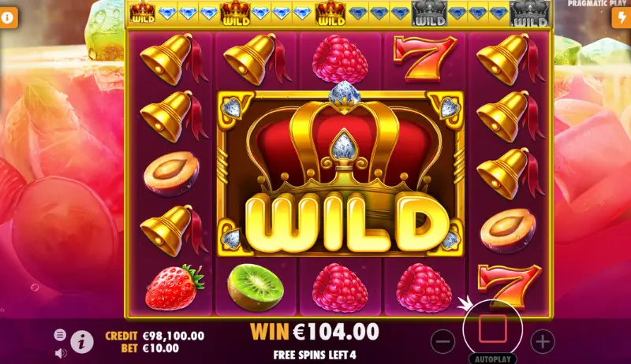Click the red 7 on the top row
The width and height of the screenshot is (631, 364).
click(x=424, y=58)
